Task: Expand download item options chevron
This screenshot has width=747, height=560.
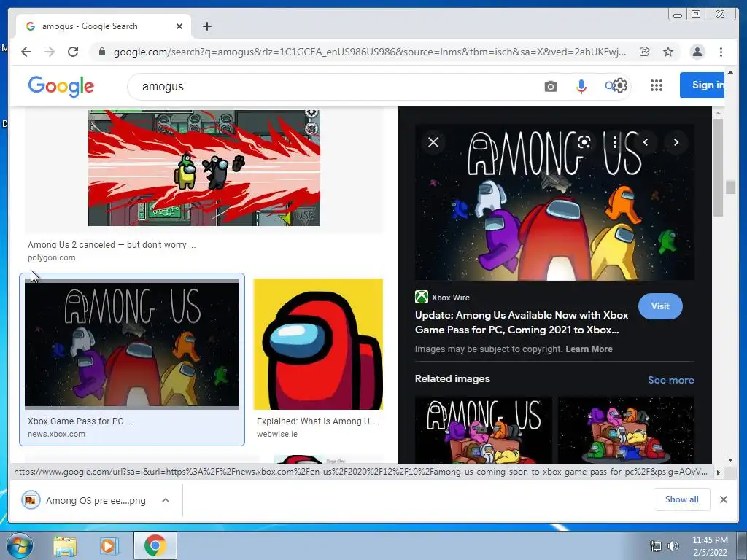Action: [166, 500]
